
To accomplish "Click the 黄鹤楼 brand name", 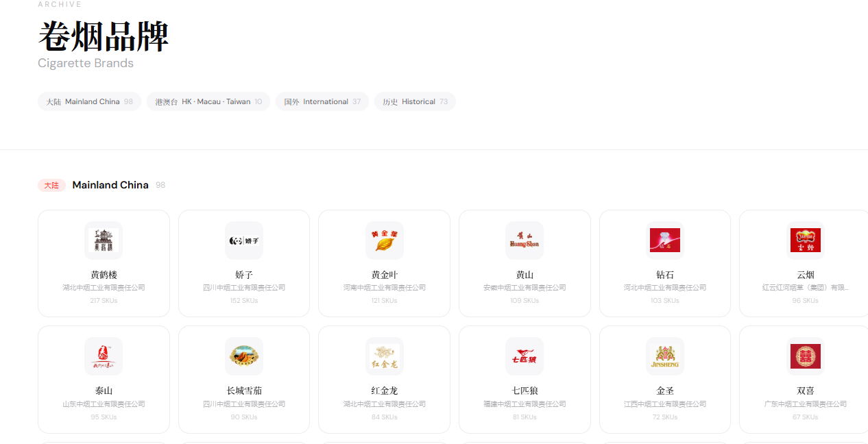I will [x=104, y=275].
